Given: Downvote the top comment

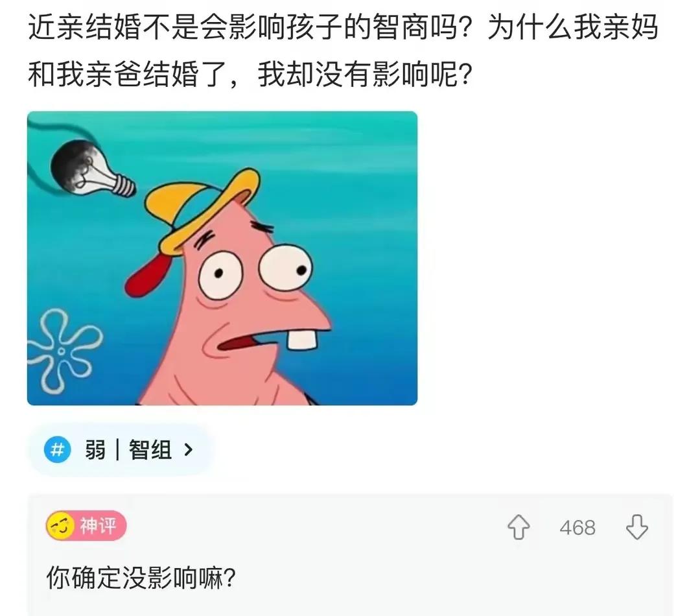Looking at the screenshot, I should click(636, 527).
